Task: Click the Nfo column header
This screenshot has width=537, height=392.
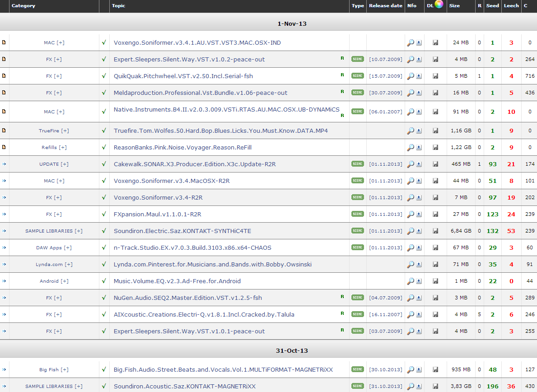Action: (411, 6)
